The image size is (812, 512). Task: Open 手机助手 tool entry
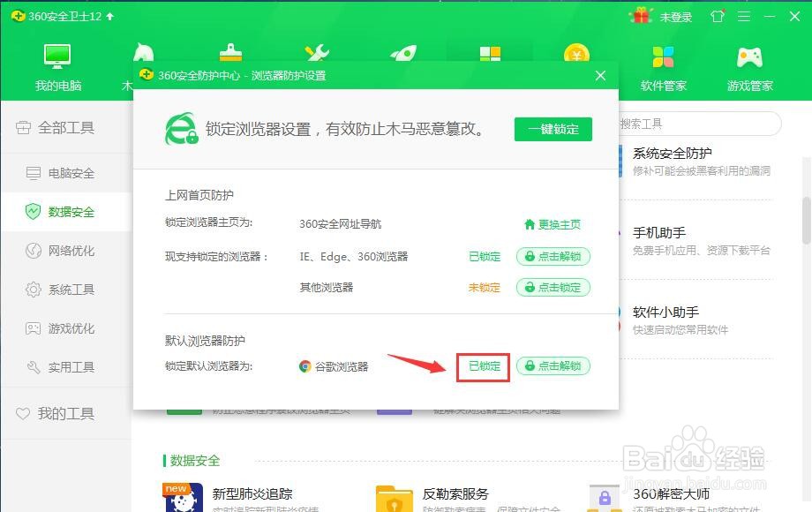[x=701, y=241]
